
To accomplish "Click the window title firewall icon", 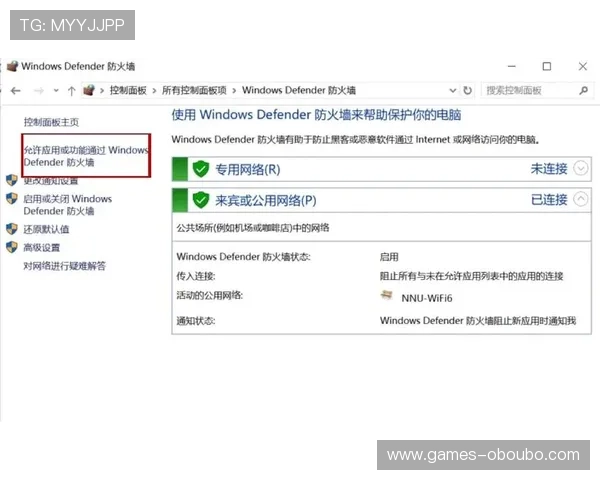I will (x=13, y=66).
